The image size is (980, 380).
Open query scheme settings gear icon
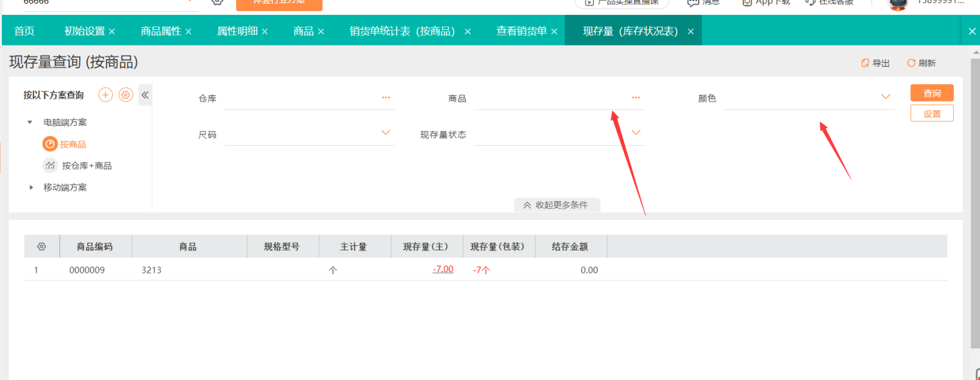click(126, 95)
